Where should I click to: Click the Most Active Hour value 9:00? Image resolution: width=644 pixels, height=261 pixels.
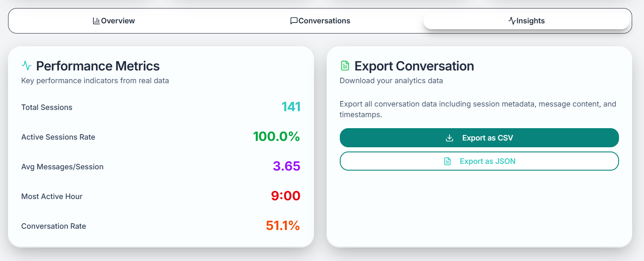pos(286,196)
